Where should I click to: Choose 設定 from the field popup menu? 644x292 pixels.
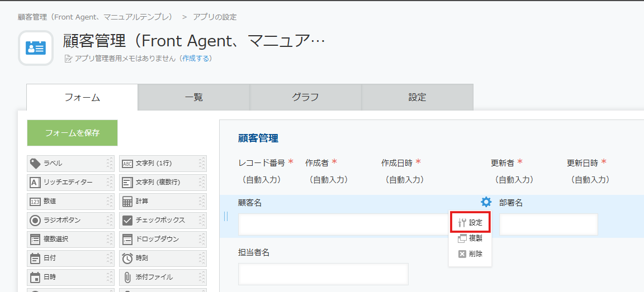point(470,222)
